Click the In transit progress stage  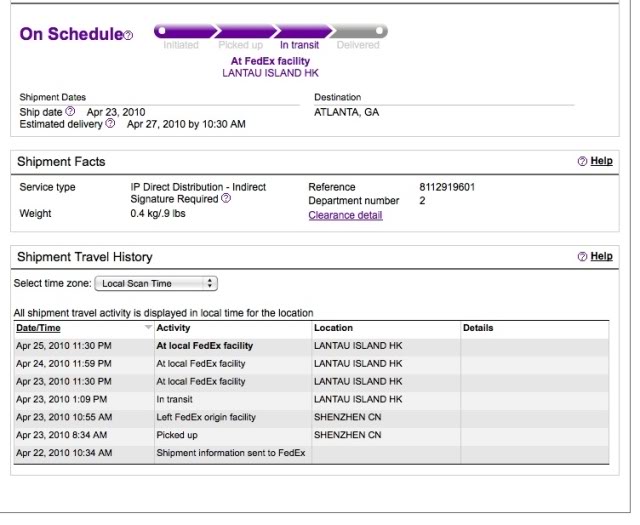[x=298, y=45]
